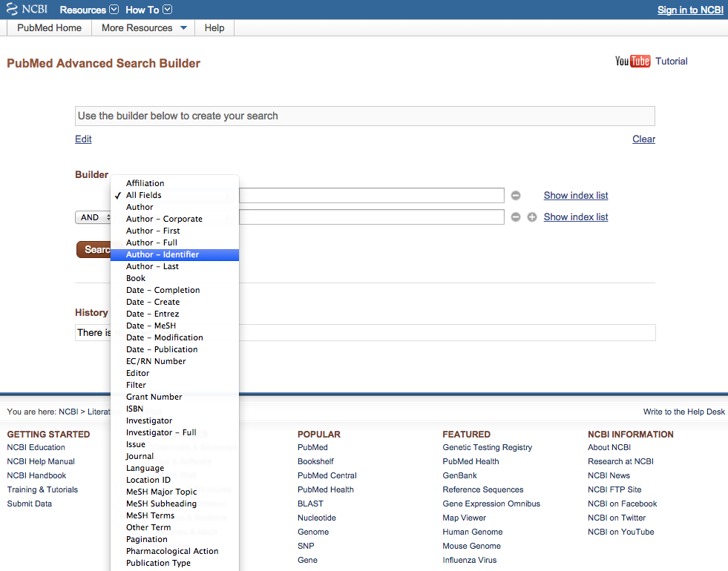Viewport: 728px width, 571px height.
Task: Select Affiliation from the field list
Action: point(174,183)
